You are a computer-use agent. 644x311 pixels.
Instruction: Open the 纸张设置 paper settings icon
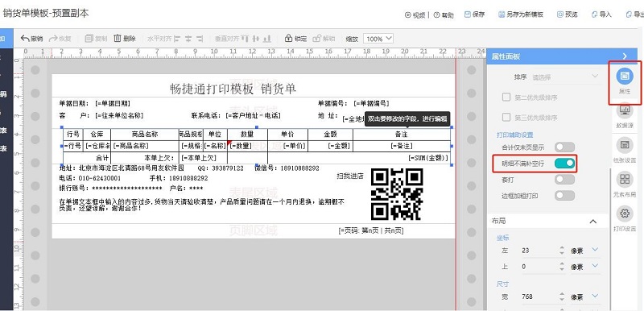pyautogui.click(x=625, y=145)
